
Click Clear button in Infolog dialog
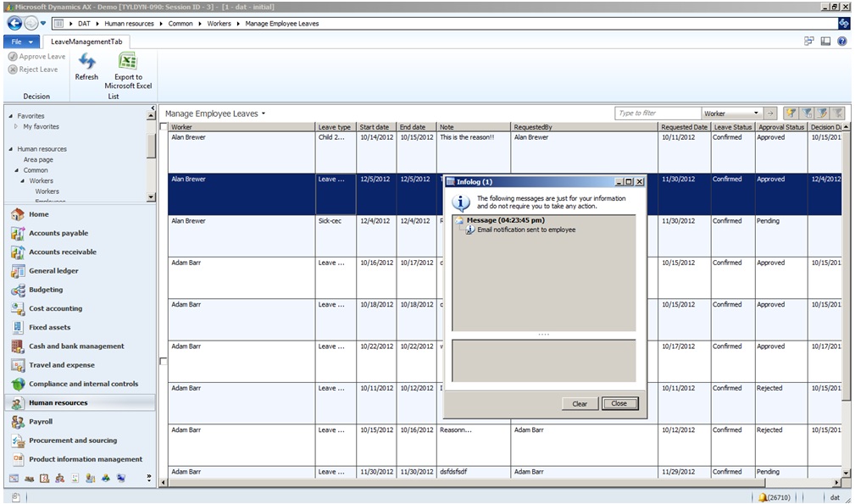pos(580,404)
